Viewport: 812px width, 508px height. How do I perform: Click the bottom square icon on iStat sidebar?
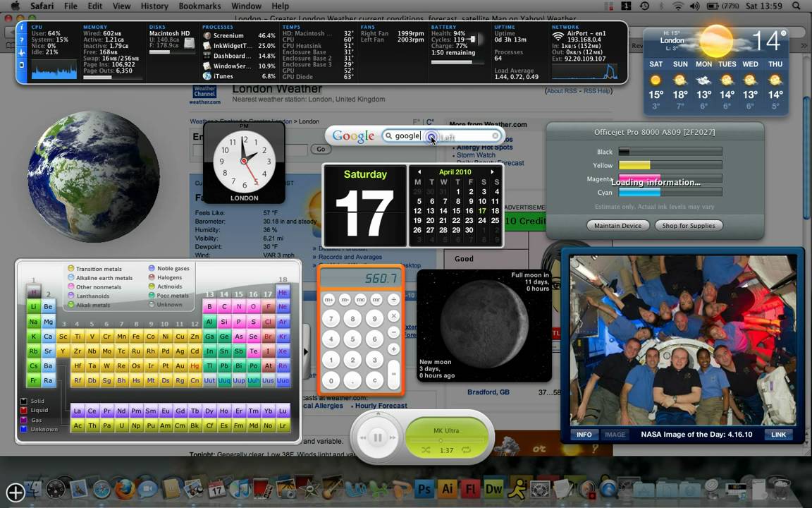point(21,65)
